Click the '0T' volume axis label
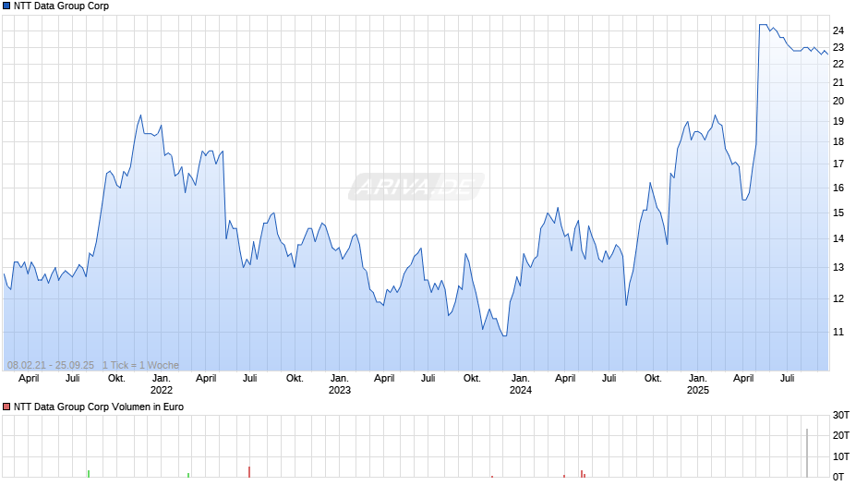Image resolution: width=868 pixels, height=486 pixels. (x=838, y=477)
